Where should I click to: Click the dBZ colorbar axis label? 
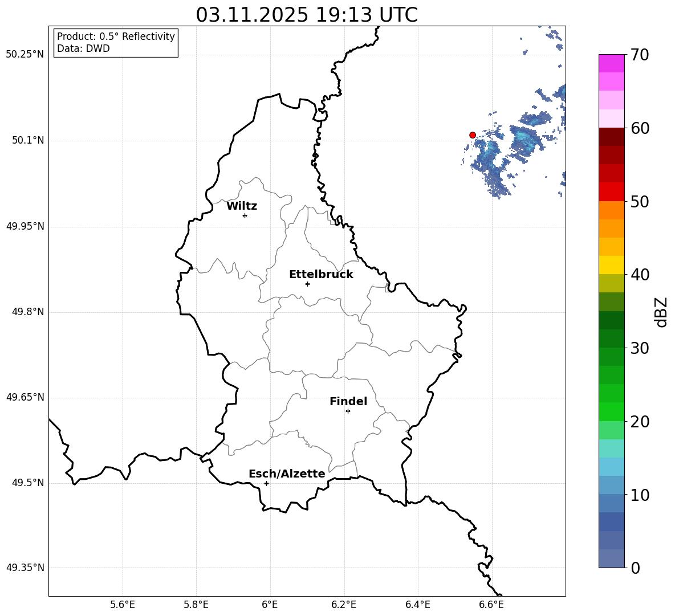coord(662,312)
